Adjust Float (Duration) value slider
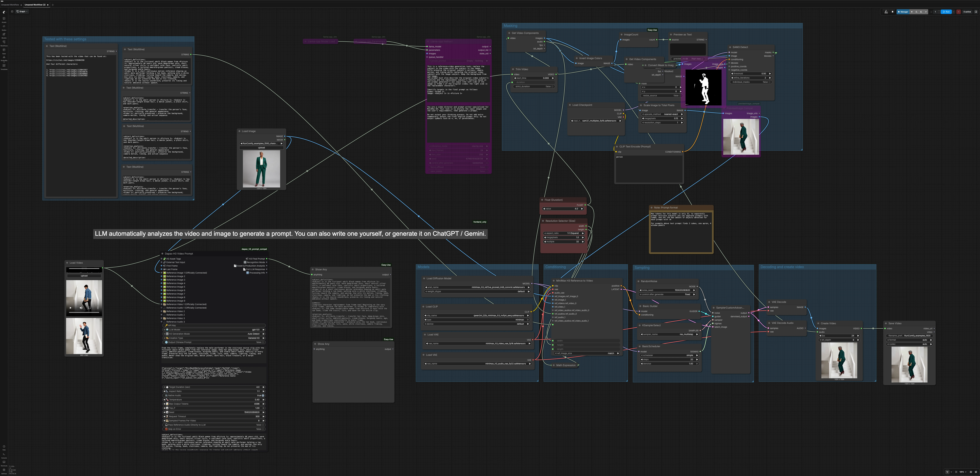The width and height of the screenshot is (980, 476). click(x=563, y=209)
